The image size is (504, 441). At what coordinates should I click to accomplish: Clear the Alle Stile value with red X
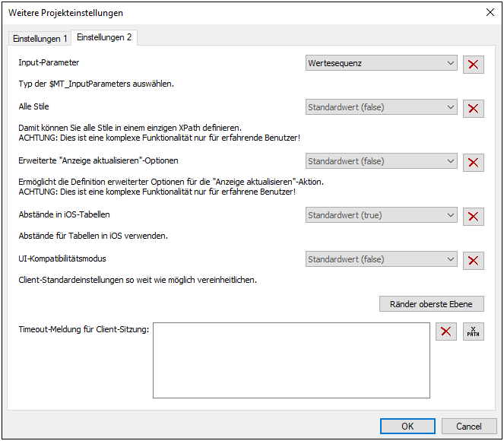[x=474, y=108]
